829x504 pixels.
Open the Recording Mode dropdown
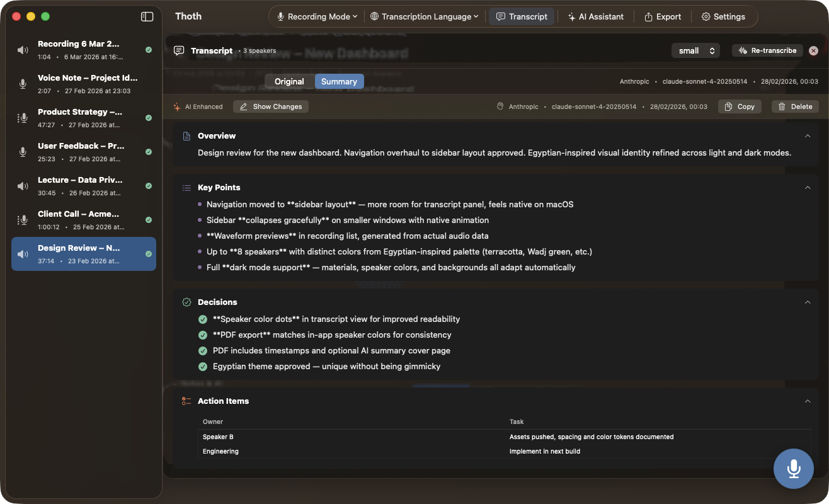(317, 17)
